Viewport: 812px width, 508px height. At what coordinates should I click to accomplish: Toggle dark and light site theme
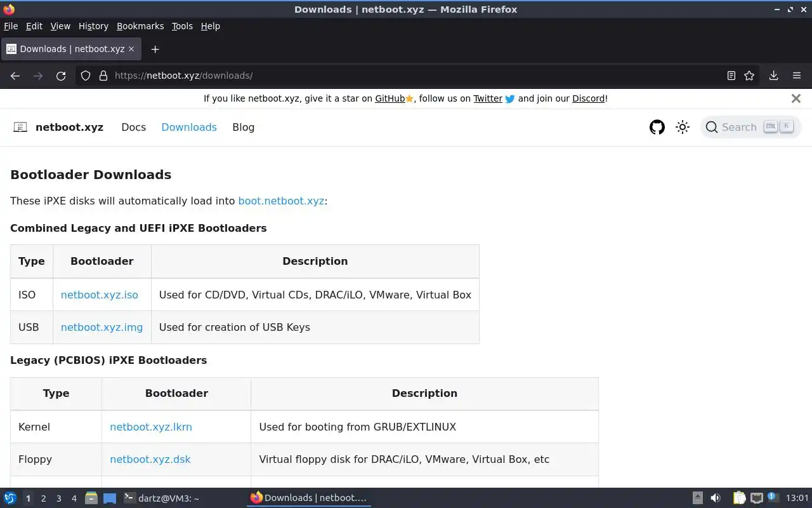click(683, 127)
